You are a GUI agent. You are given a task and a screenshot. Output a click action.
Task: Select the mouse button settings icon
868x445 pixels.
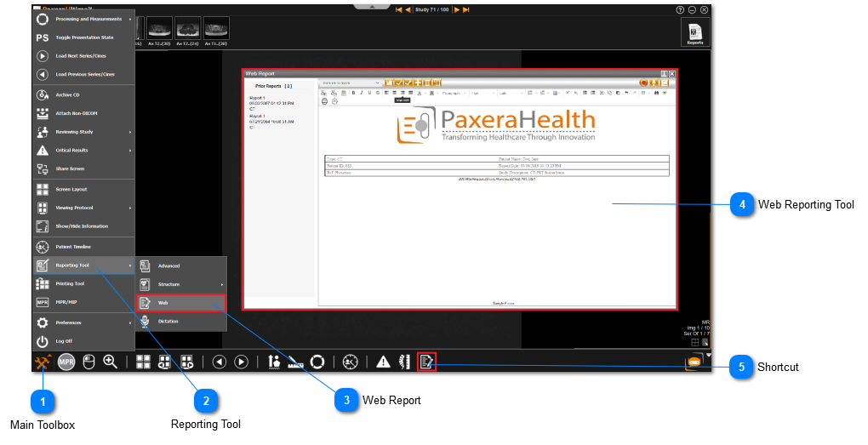pos(89,362)
